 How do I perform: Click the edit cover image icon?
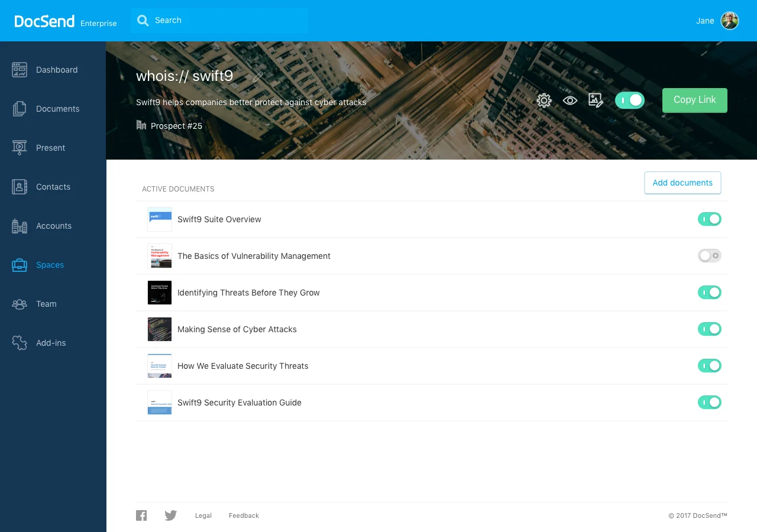click(x=596, y=100)
